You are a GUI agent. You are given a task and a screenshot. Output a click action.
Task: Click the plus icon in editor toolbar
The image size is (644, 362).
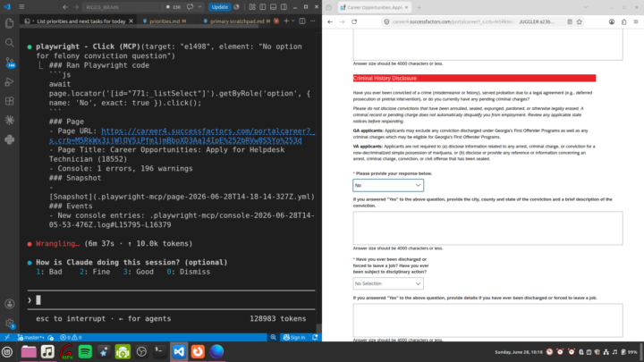(x=286, y=21)
